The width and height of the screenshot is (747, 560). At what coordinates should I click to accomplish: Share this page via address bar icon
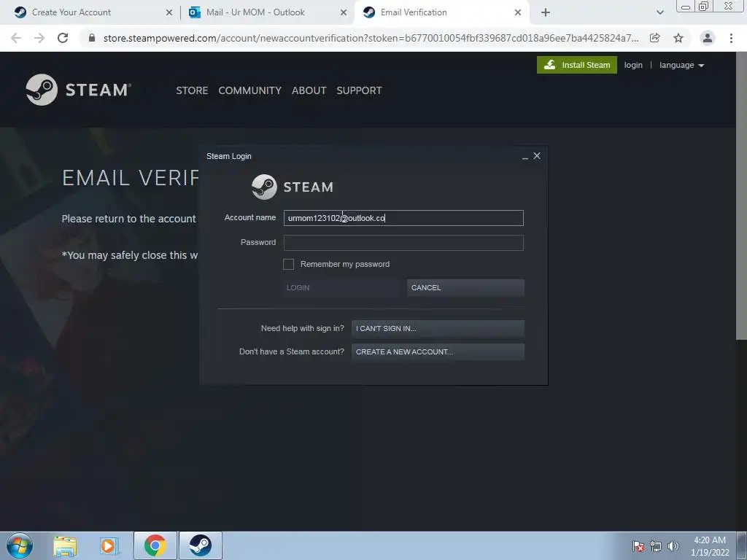click(655, 38)
